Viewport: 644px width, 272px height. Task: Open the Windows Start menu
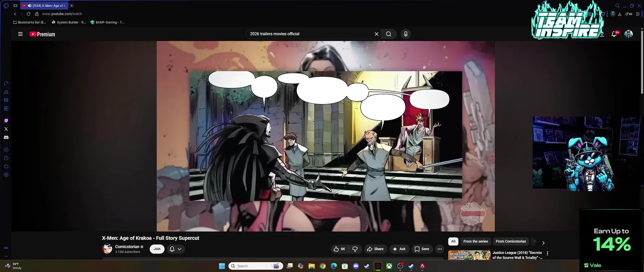click(222, 266)
